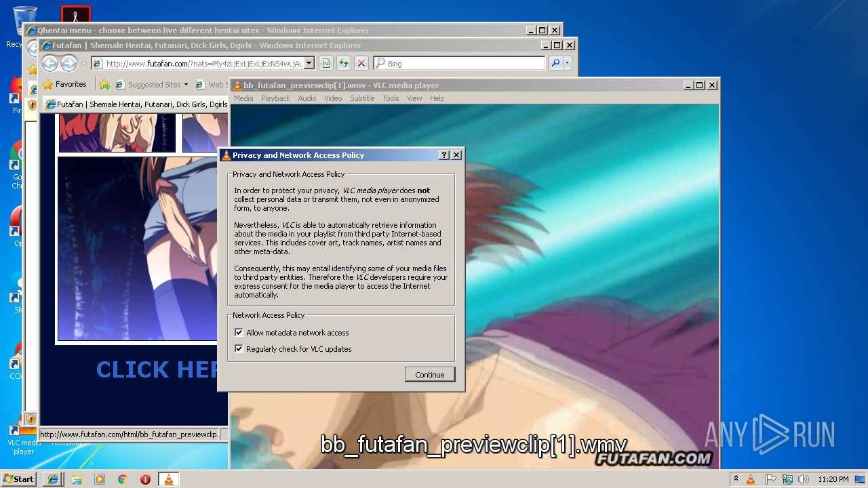Uncheck Allow metadata network access

[x=239, y=333]
